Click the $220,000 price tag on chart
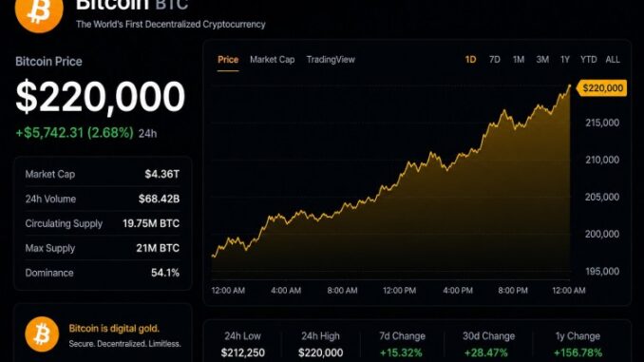The height and width of the screenshot is (362, 644). [602, 88]
